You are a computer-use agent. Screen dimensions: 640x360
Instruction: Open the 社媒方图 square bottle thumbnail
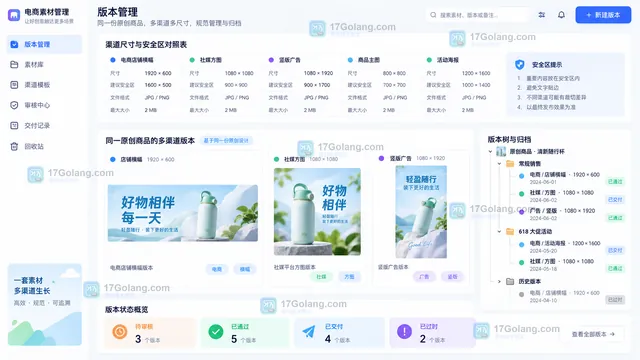pos(317,211)
